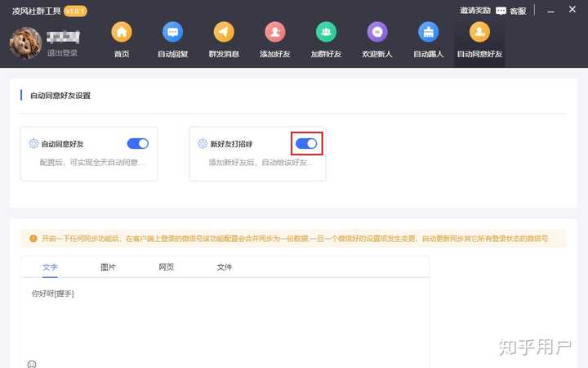Click the gear icon beside 自动同意好友

tap(33, 143)
